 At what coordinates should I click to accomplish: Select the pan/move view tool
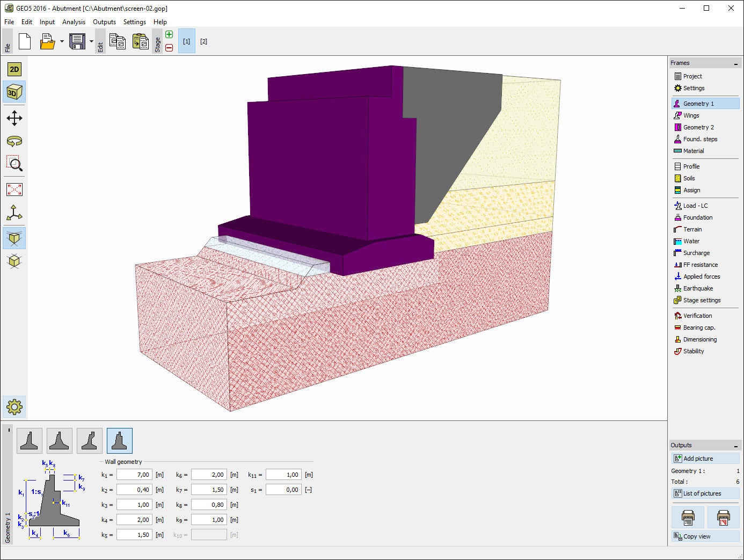pyautogui.click(x=14, y=118)
